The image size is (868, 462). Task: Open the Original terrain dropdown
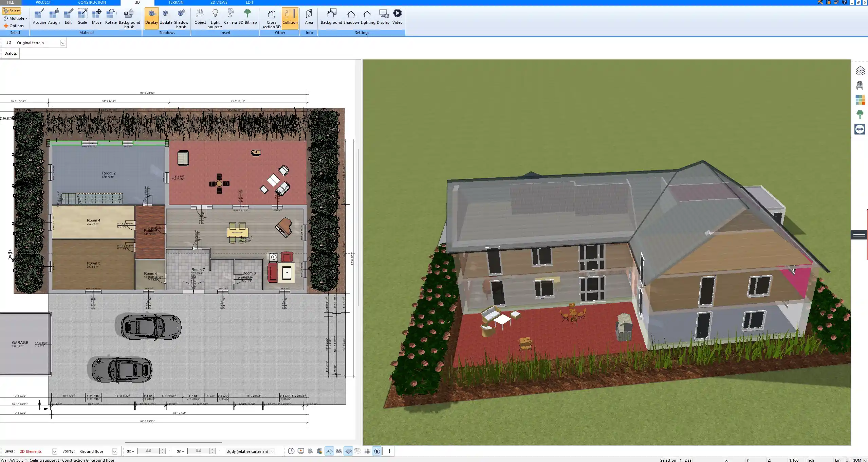coord(63,42)
